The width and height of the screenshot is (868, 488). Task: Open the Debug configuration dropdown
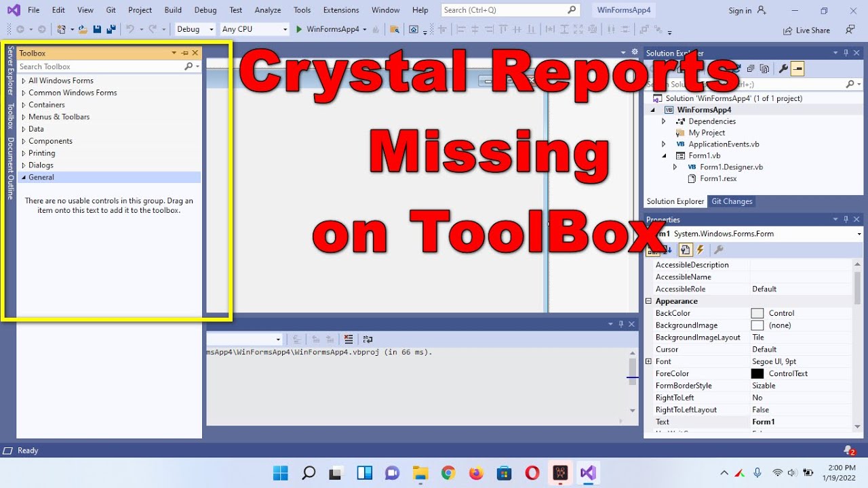(195, 29)
